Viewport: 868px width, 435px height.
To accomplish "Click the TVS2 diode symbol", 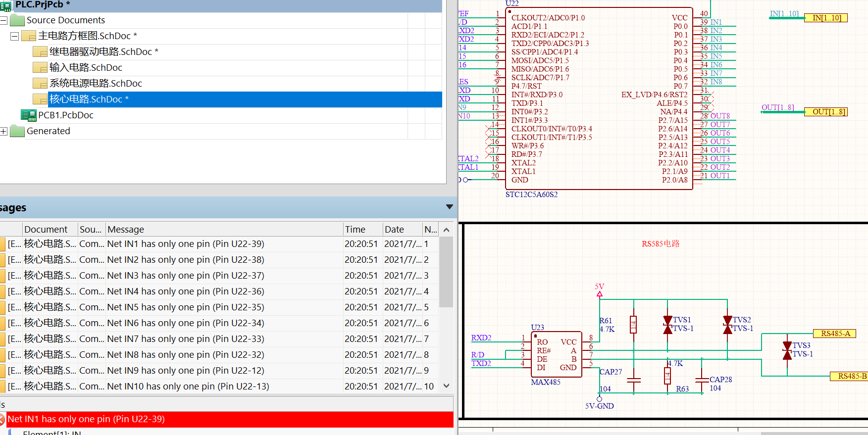I will 727,325.
